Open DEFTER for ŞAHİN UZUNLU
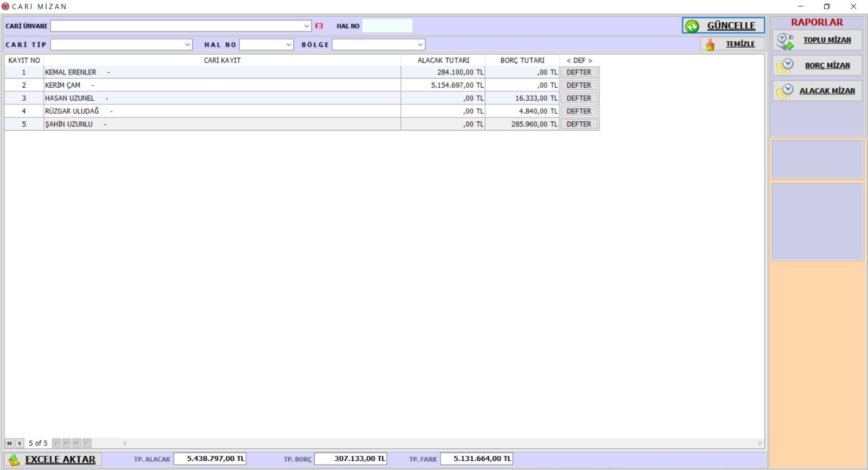 pos(579,124)
